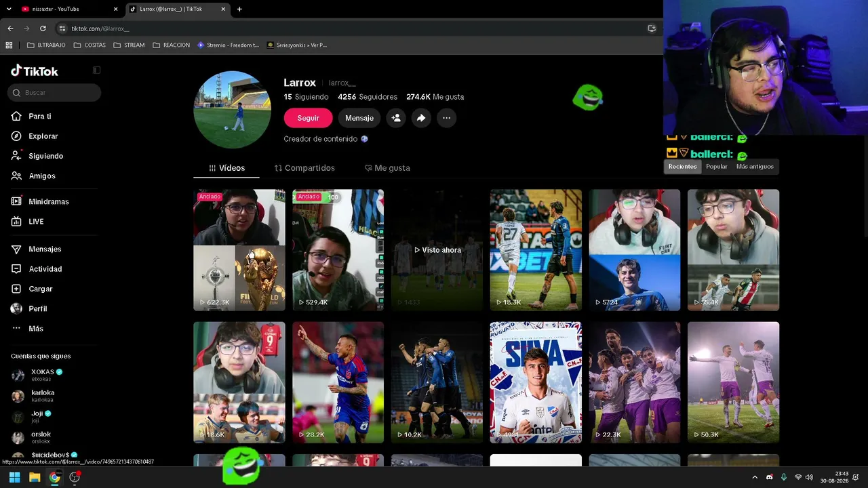Open the three-dot profile options menu
Viewport: 868px width, 488px height.
[446, 118]
